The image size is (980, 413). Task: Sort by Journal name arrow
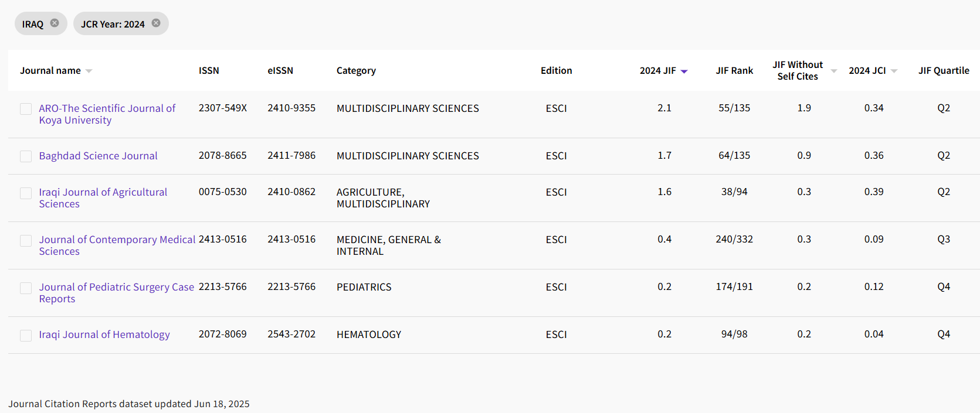[x=89, y=71]
